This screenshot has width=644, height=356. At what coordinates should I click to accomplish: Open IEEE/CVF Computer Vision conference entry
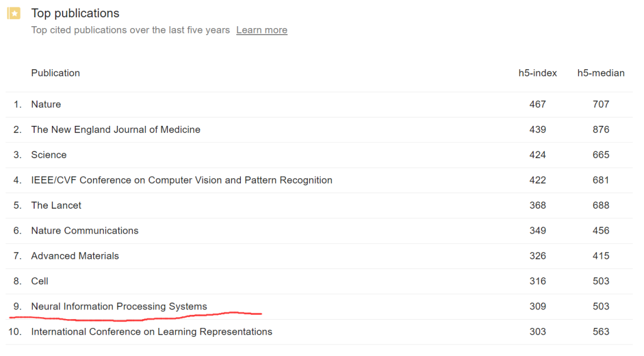(181, 180)
